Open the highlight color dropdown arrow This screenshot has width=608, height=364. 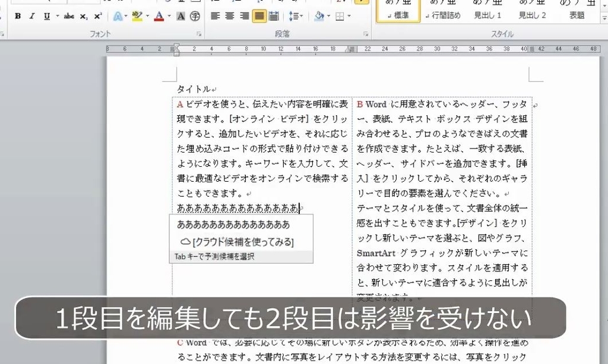click(147, 16)
